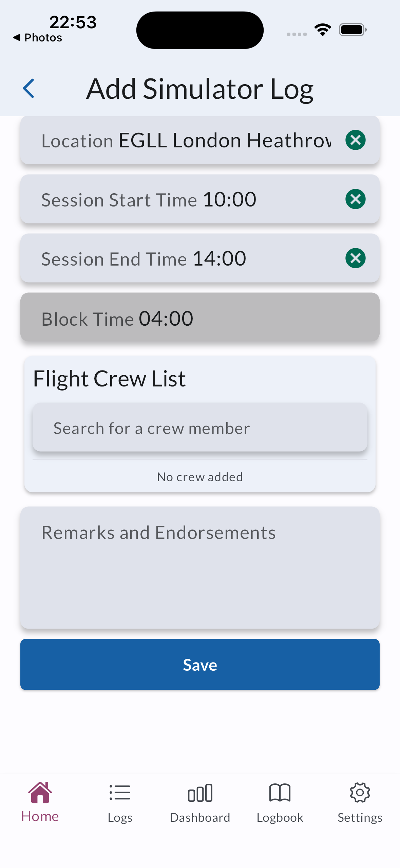Tap the Remarks and Endorsements text area

[200, 567]
